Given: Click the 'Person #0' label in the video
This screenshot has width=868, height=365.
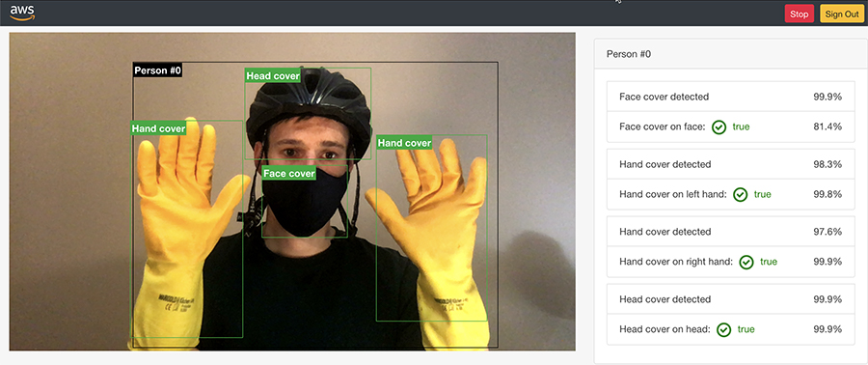Looking at the screenshot, I should [x=158, y=70].
